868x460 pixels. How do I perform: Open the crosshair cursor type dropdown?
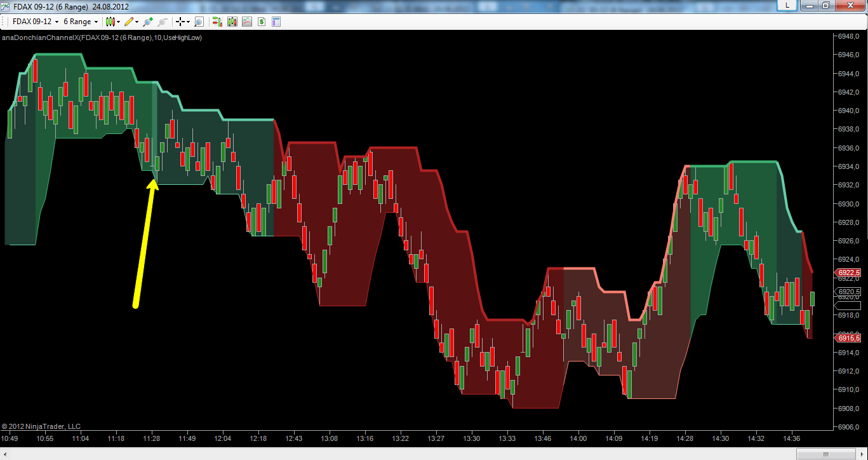[183, 22]
